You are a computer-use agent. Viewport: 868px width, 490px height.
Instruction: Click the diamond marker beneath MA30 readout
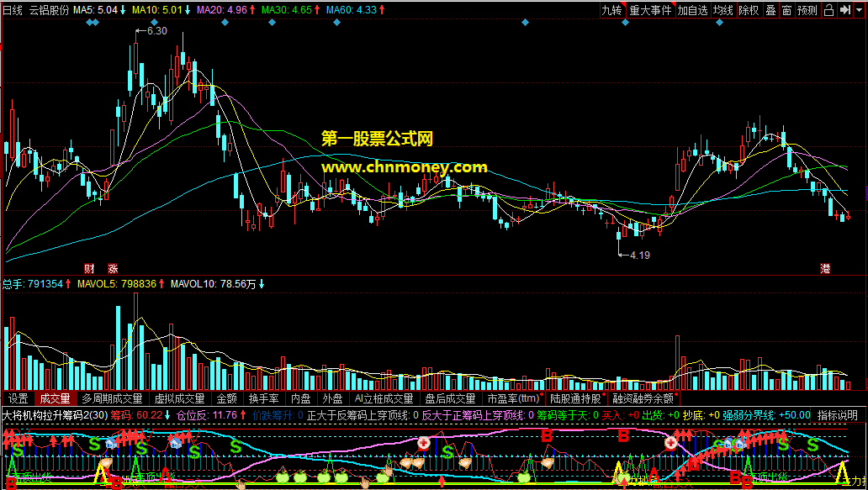(x=272, y=23)
